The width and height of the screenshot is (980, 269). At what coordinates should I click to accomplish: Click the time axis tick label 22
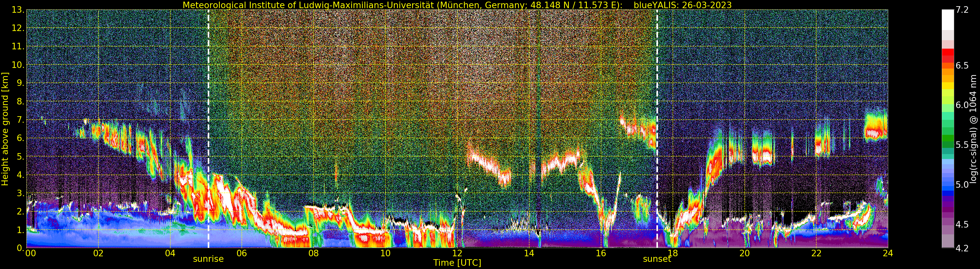pyautogui.click(x=816, y=253)
